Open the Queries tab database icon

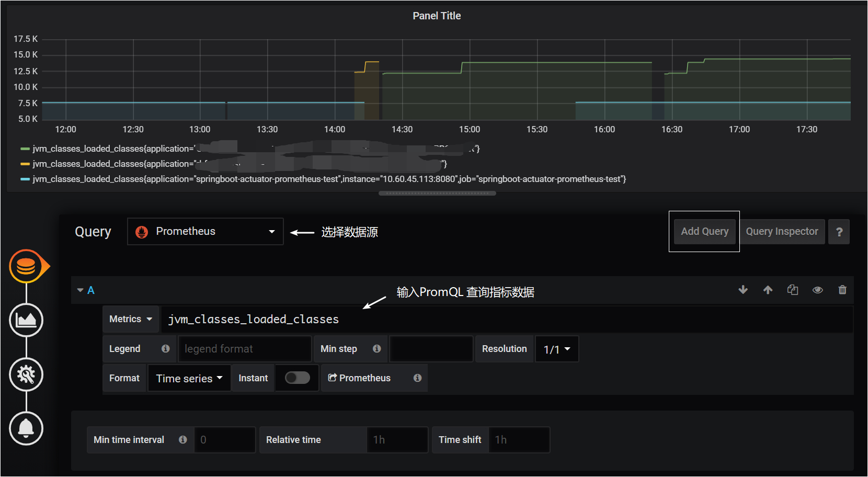pos(26,266)
